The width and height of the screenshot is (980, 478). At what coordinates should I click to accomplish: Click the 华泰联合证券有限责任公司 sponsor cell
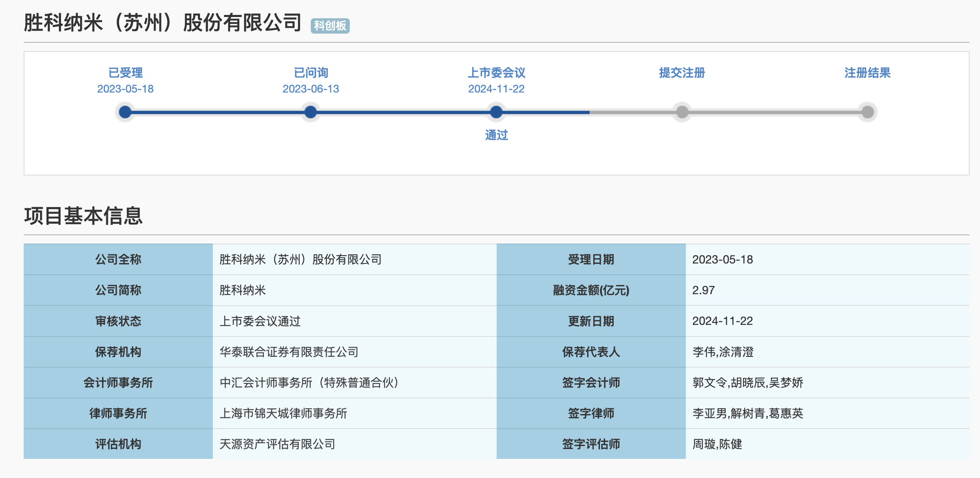289,352
